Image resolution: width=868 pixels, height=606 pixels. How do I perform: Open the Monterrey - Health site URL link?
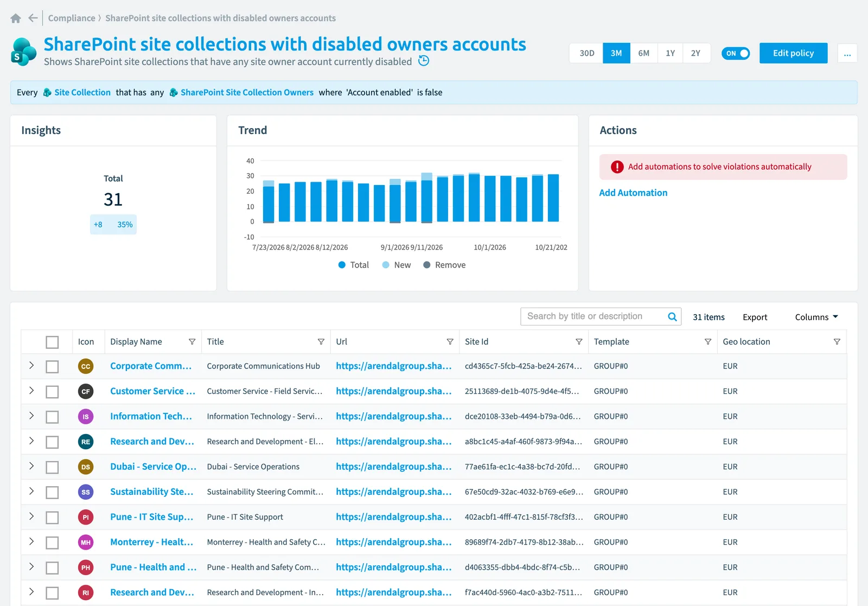pyautogui.click(x=394, y=542)
